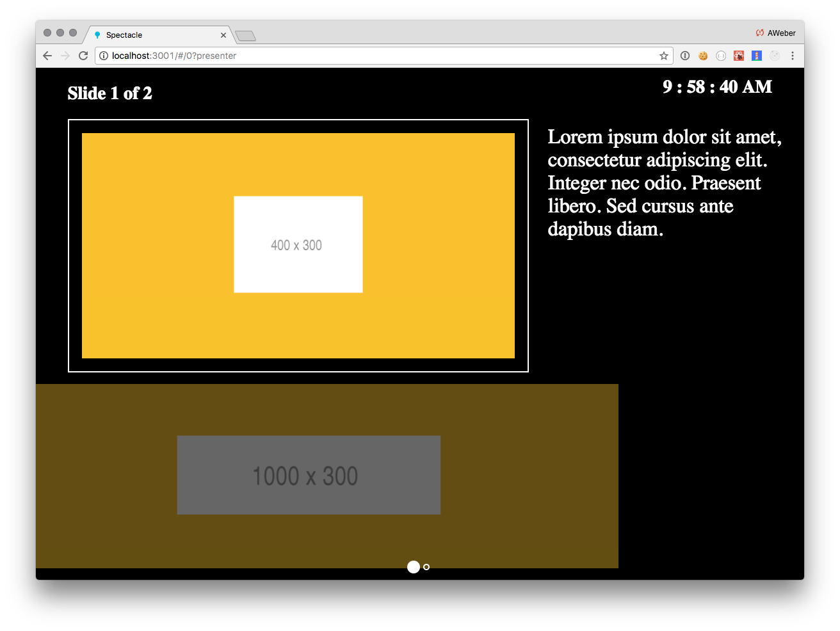This screenshot has width=840, height=631.
Task: Click the browser forward arrow
Action: [65, 56]
